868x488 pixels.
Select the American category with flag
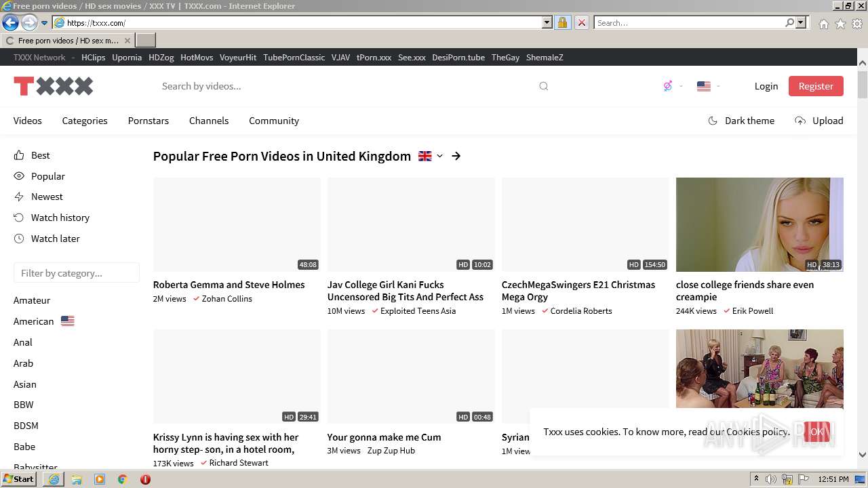tap(44, 321)
